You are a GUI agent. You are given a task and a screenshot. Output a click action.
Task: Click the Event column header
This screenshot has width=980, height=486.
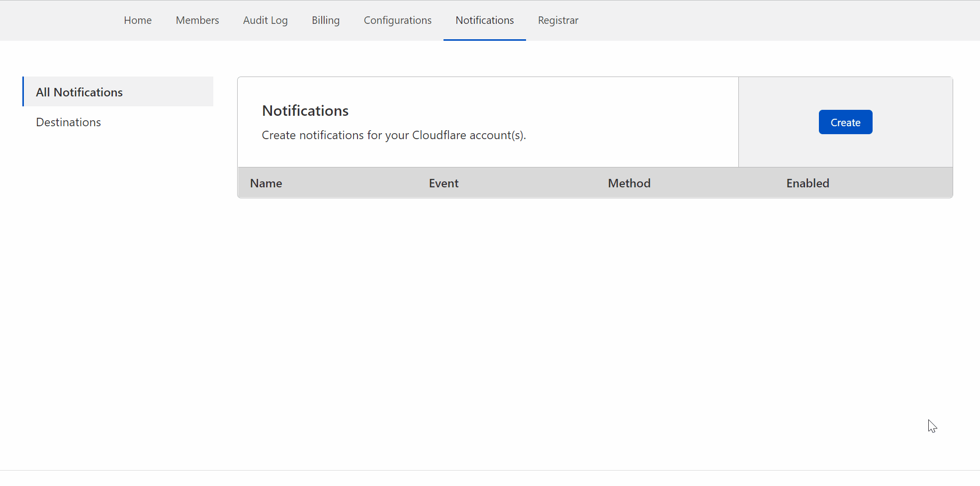(444, 183)
